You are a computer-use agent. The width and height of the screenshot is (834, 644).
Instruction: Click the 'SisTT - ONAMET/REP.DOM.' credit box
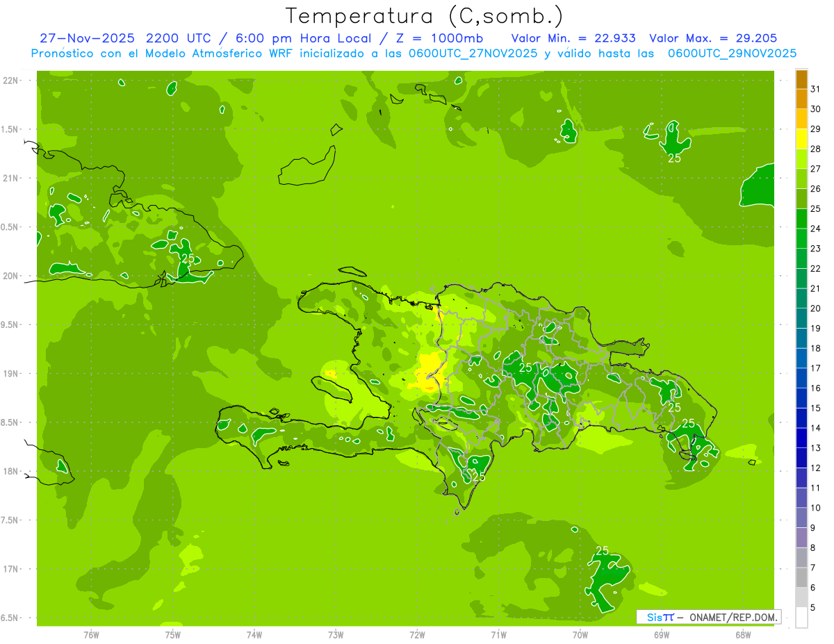pyautogui.click(x=709, y=617)
